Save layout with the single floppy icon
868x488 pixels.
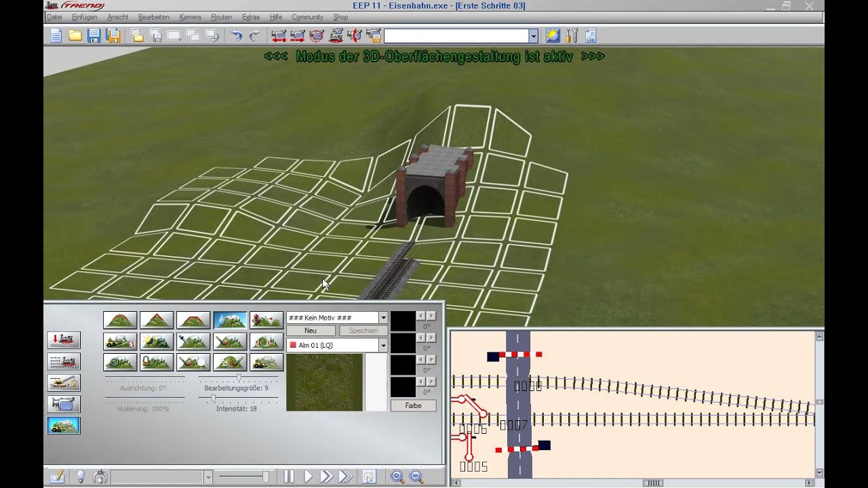coord(94,36)
